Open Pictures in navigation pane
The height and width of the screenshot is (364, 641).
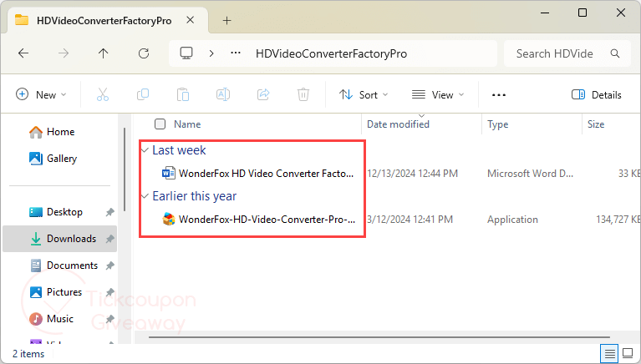(56, 292)
